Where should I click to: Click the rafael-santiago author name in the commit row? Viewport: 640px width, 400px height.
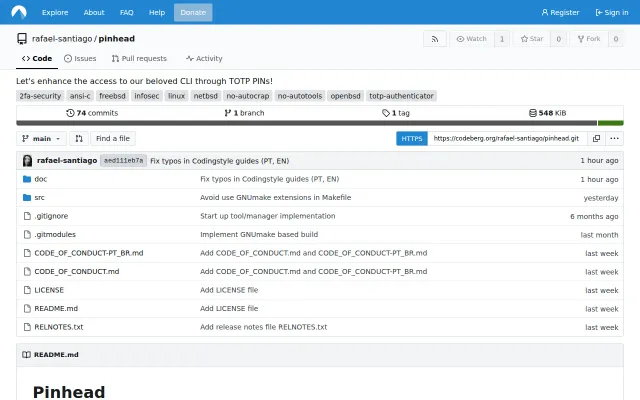pos(67,160)
